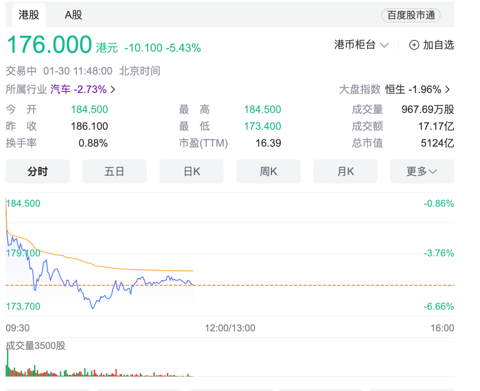The image size is (480, 391).
Task: Select the 分时 chart view
Action: (x=38, y=171)
